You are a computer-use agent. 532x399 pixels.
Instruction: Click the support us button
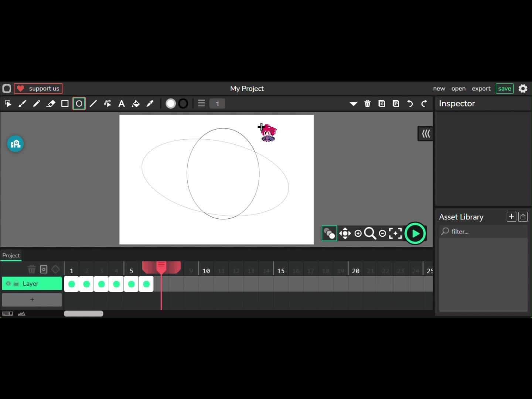[38, 89]
